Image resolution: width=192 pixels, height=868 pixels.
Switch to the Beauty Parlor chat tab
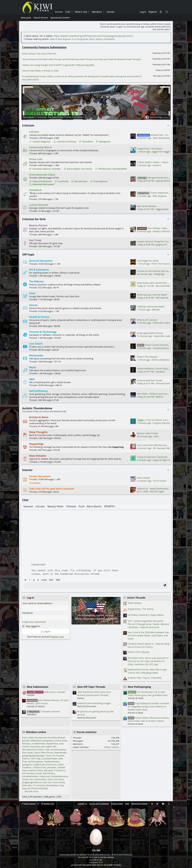55,506
